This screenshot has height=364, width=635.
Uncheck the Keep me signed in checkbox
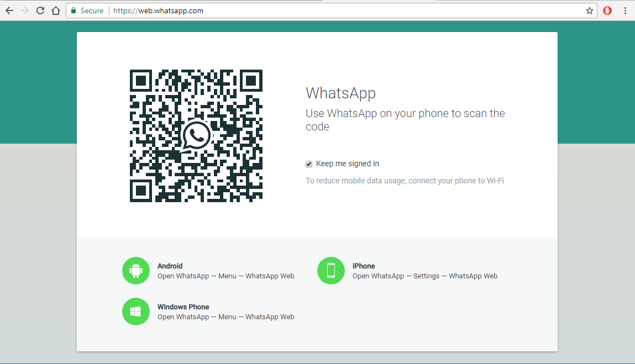click(x=309, y=164)
